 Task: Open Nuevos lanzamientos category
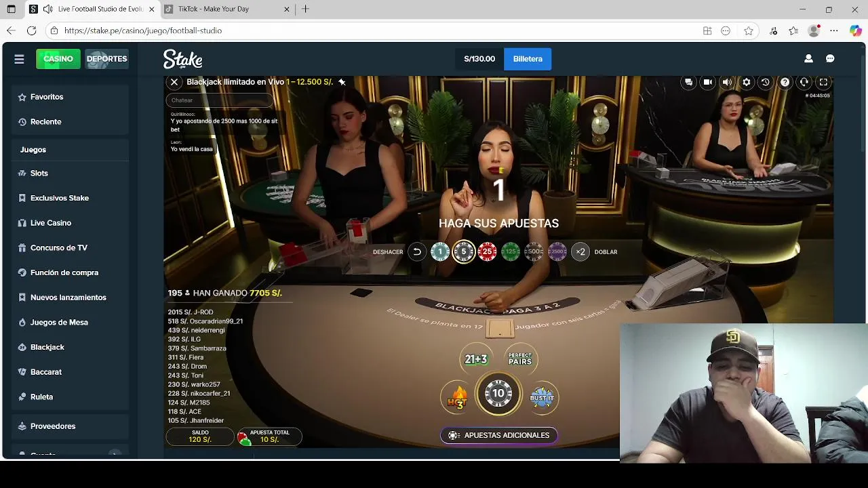[x=71, y=298]
